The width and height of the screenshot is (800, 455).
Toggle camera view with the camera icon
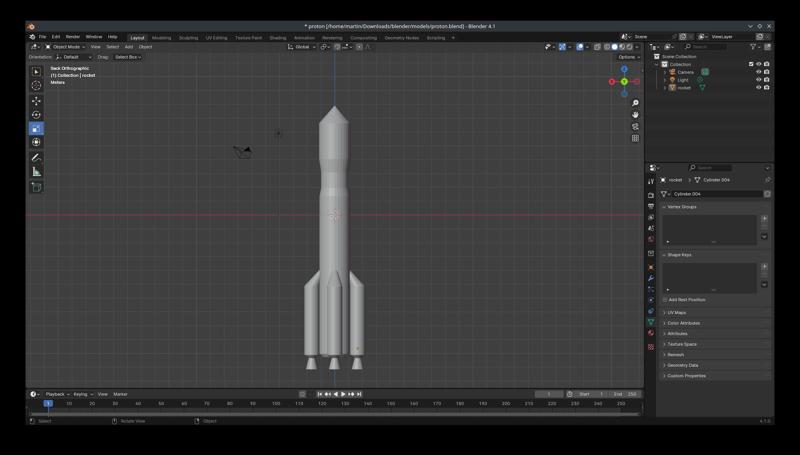tap(635, 127)
